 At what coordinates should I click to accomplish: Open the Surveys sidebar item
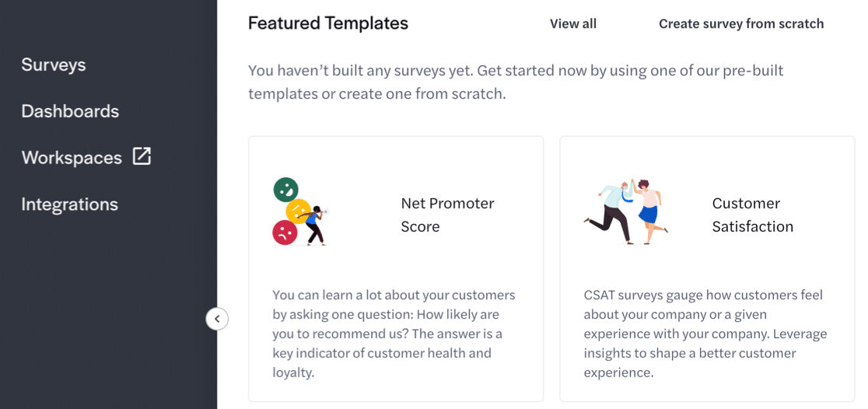(54, 65)
